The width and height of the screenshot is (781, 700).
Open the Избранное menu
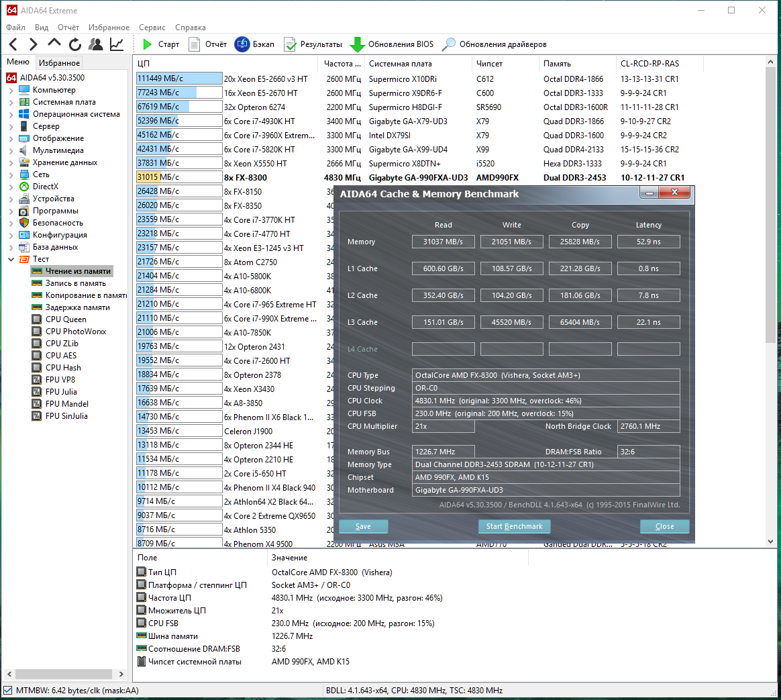[x=109, y=28]
